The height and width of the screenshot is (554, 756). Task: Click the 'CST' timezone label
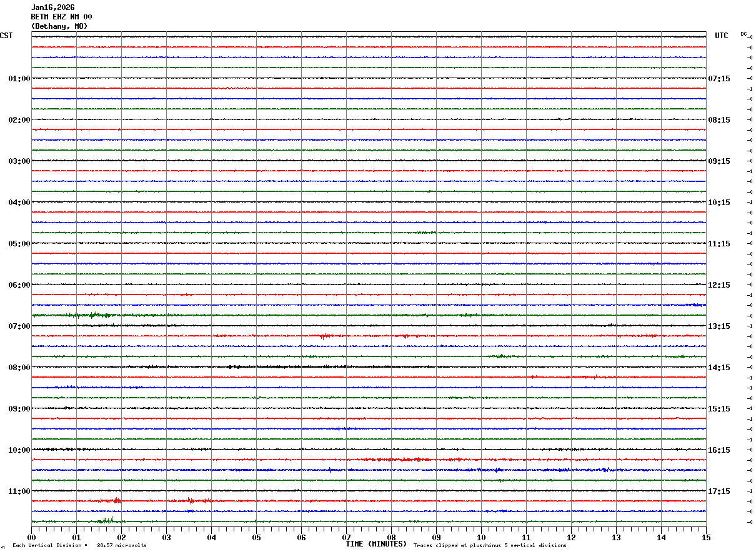[x=6, y=36]
